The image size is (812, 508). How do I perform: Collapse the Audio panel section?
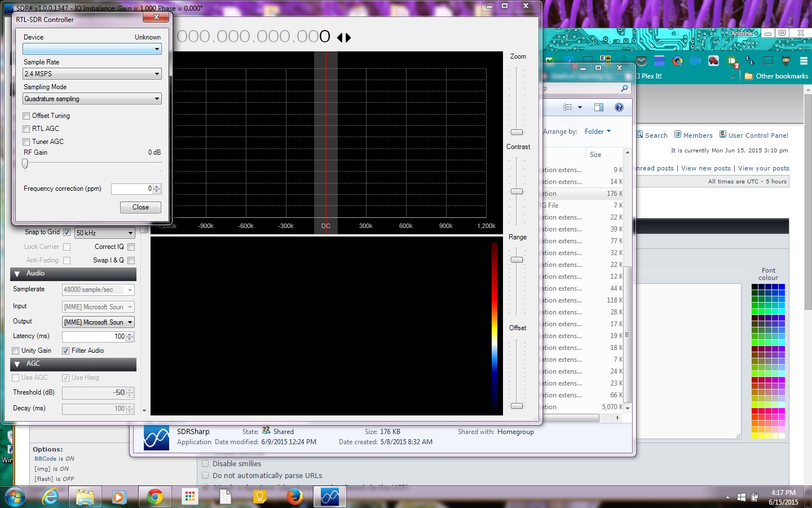17,274
